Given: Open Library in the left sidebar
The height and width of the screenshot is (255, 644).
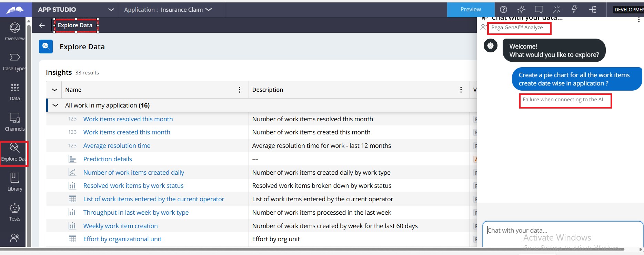Looking at the screenshot, I should pos(14,182).
